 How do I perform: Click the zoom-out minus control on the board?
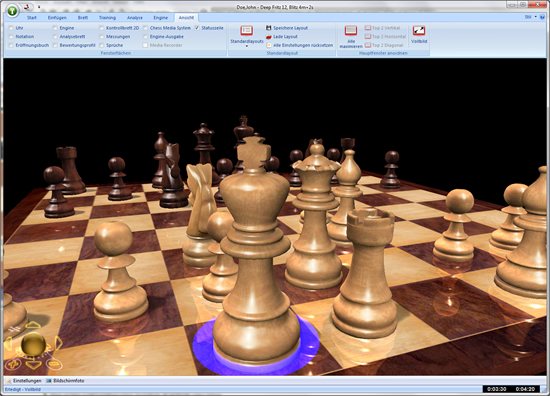[x=54, y=364]
